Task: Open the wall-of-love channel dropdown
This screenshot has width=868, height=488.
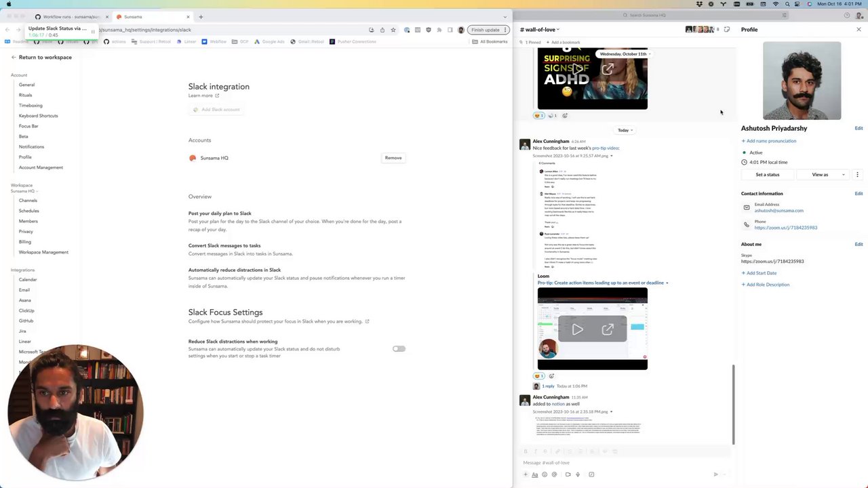Action: pos(540,30)
